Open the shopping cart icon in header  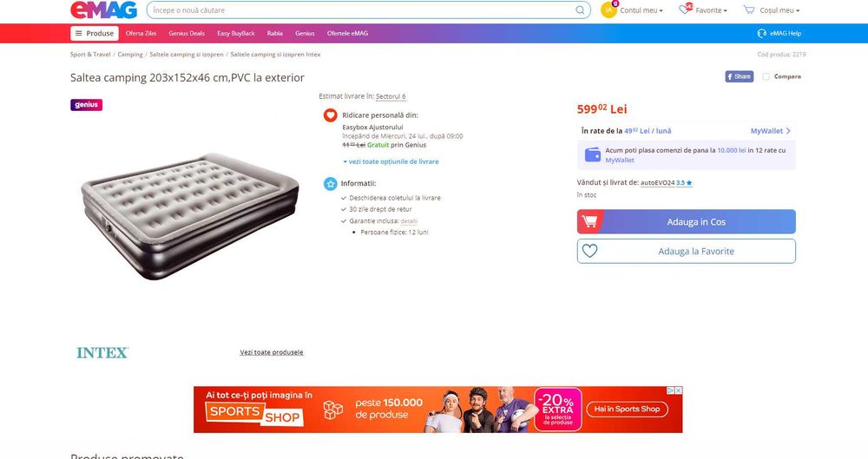pos(749,10)
